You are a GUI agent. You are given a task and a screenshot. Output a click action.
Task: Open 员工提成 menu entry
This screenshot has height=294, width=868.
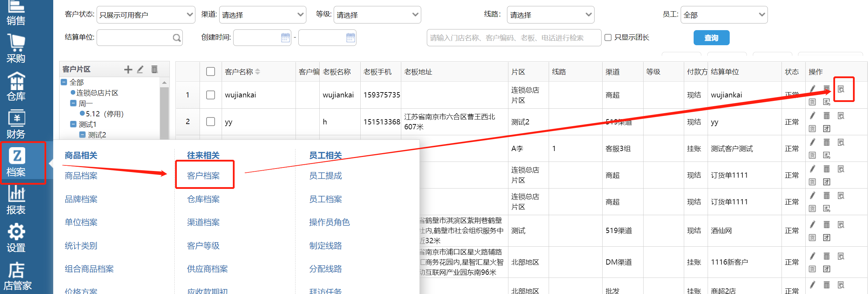pyautogui.click(x=325, y=176)
